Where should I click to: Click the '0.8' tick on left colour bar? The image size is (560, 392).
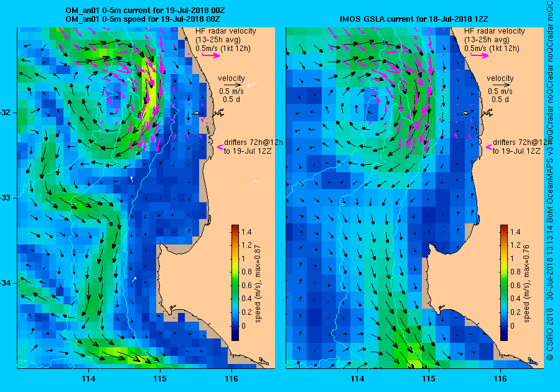[246, 272]
